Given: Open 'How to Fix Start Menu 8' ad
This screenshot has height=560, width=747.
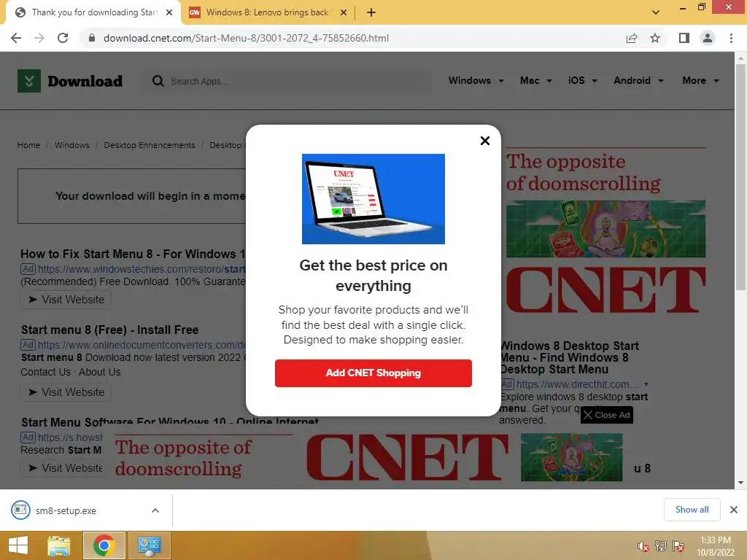Looking at the screenshot, I should tap(133, 254).
